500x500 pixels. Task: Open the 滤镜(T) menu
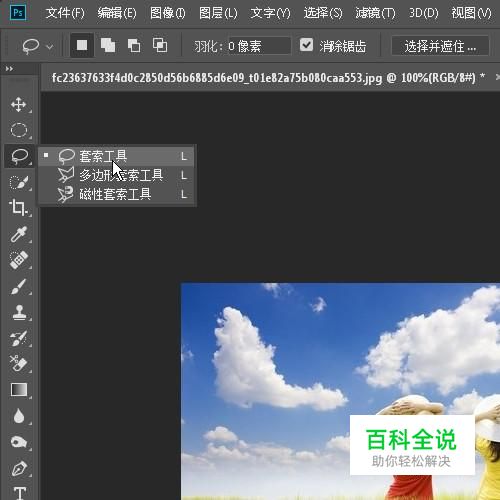(375, 13)
